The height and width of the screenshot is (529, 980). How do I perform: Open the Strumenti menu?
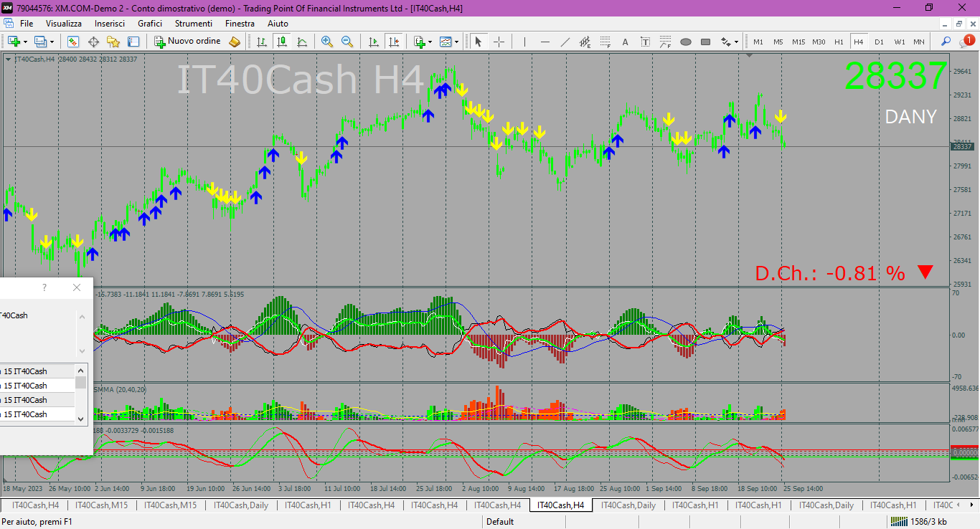[x=194, y=24]
